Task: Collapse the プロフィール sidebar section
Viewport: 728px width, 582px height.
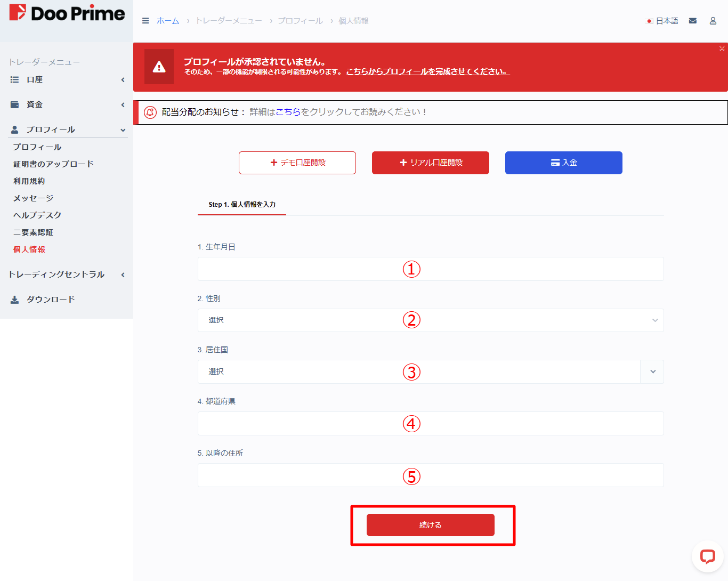Action: point(123,129)
